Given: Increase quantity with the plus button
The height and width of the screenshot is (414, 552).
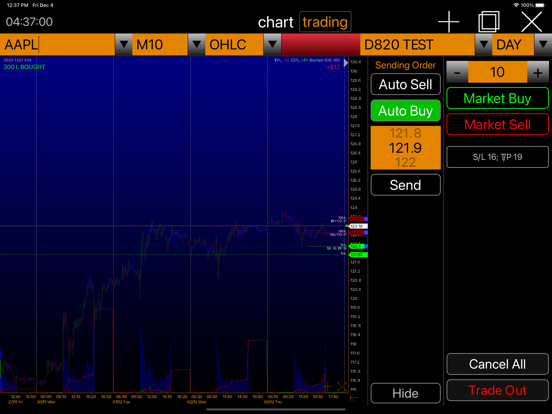Looking at the screenshot, I should (x=538, y=72).
